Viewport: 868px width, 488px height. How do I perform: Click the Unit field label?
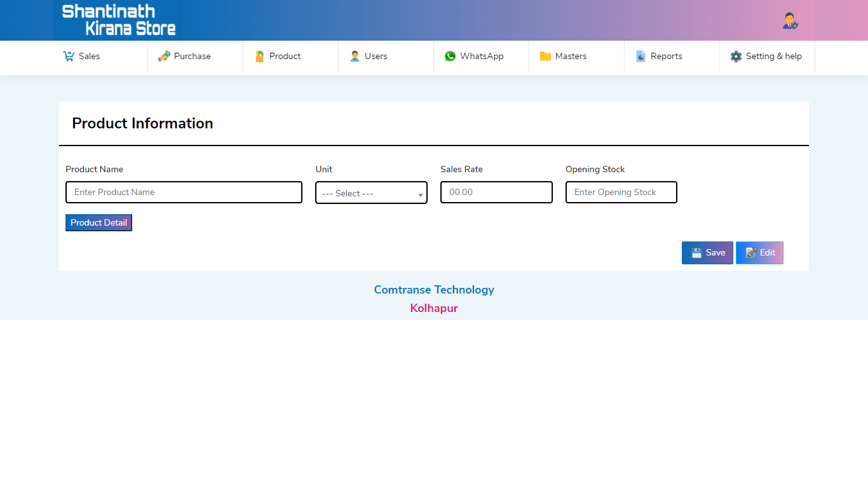coord(323,169)
